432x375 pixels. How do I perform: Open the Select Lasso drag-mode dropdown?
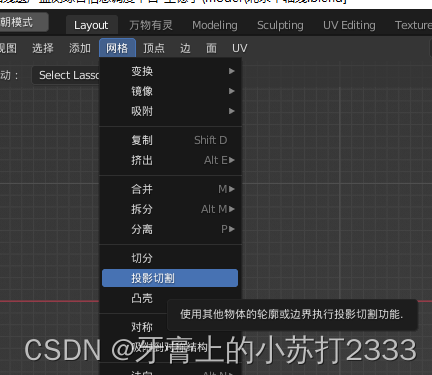pyautogui.click(x=66, y=75)
